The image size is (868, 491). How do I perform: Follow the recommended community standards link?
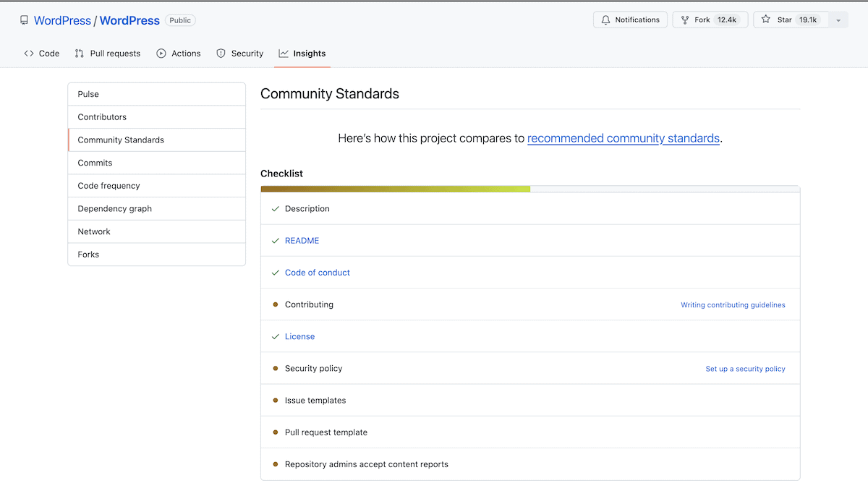624,138
